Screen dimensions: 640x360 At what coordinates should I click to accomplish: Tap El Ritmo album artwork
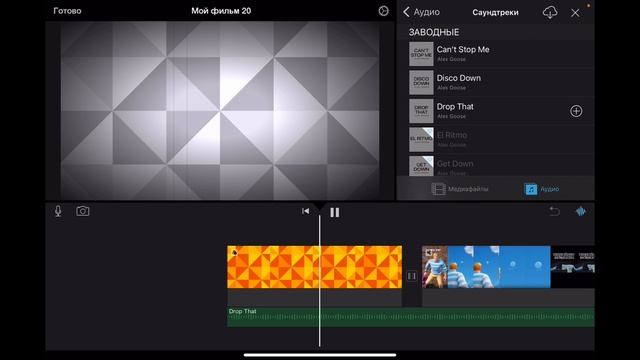click(x=421, y=140)
